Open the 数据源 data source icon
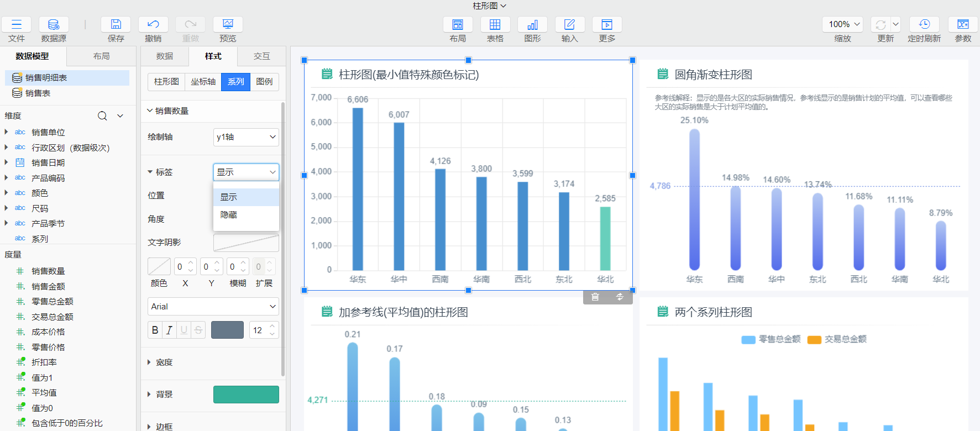 [x=54, y=24]
